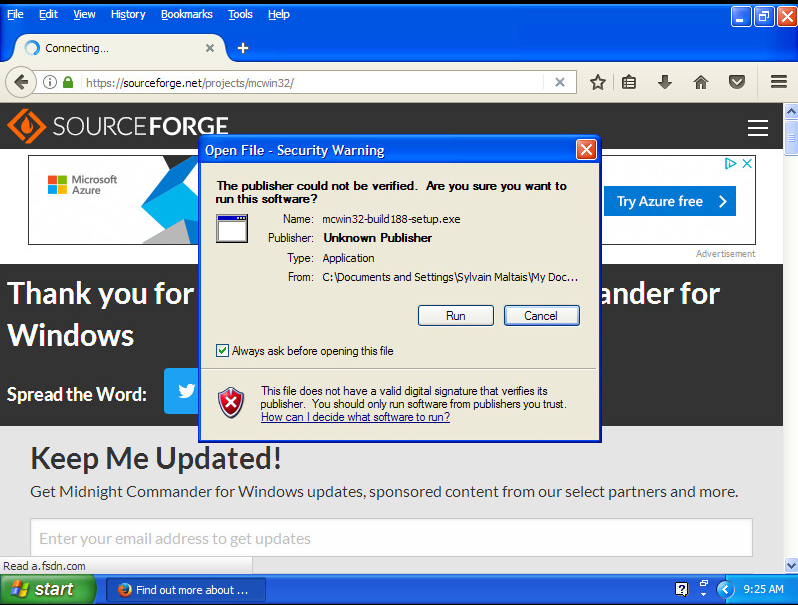Click the file name mcwin32-build188-setup.exe
Screen dimensions: 798x605
click(391, 219)
